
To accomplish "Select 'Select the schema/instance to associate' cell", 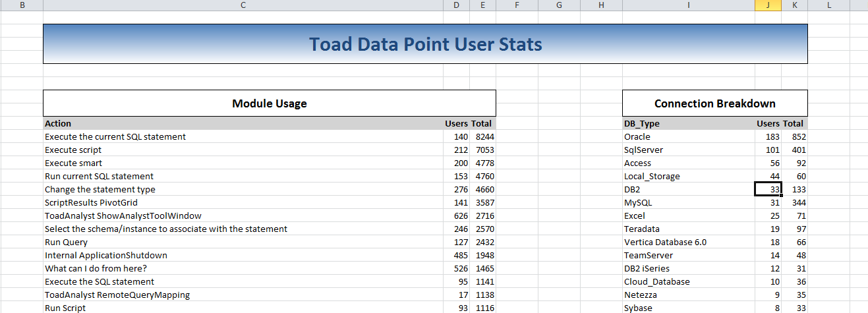I will click(x=243, y=229).
